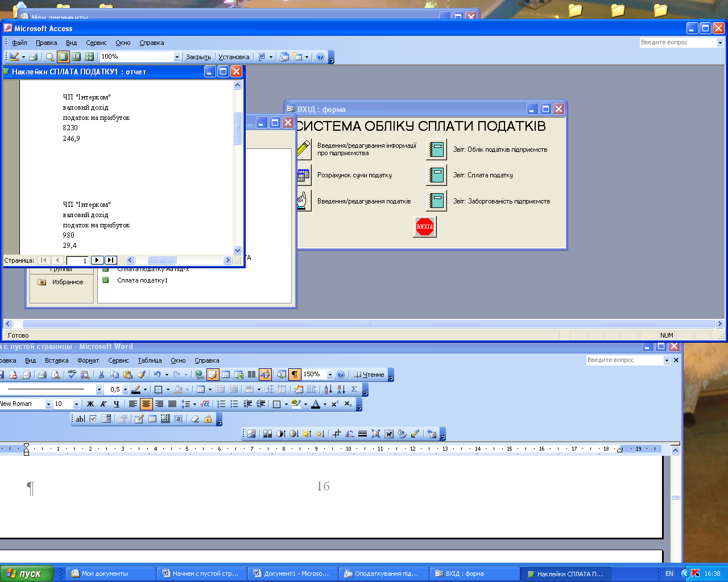
Task: Select the Zoom magnifier in Access toolbar
Action: click(50, 57)
